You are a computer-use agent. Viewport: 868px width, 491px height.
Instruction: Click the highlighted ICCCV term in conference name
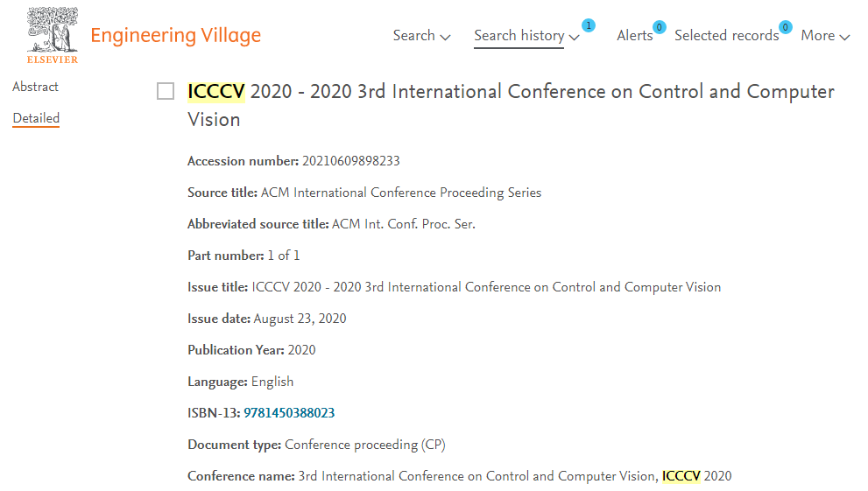[x=681, y=476]
